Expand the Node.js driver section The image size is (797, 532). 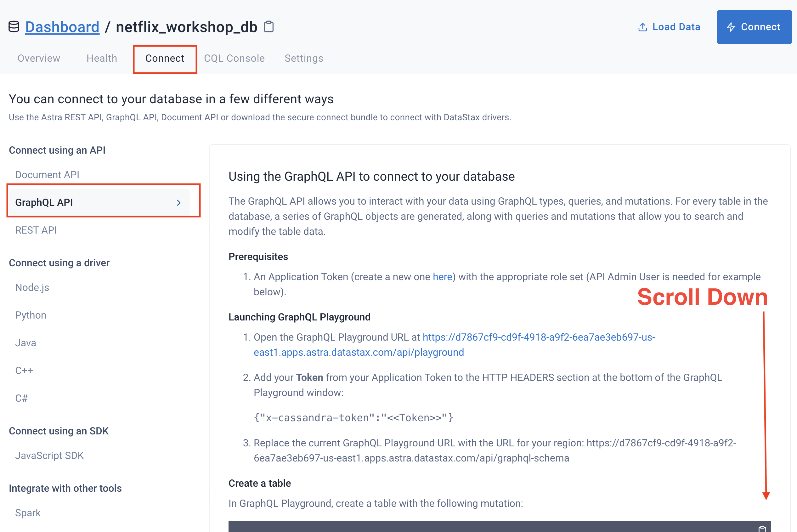32,287
